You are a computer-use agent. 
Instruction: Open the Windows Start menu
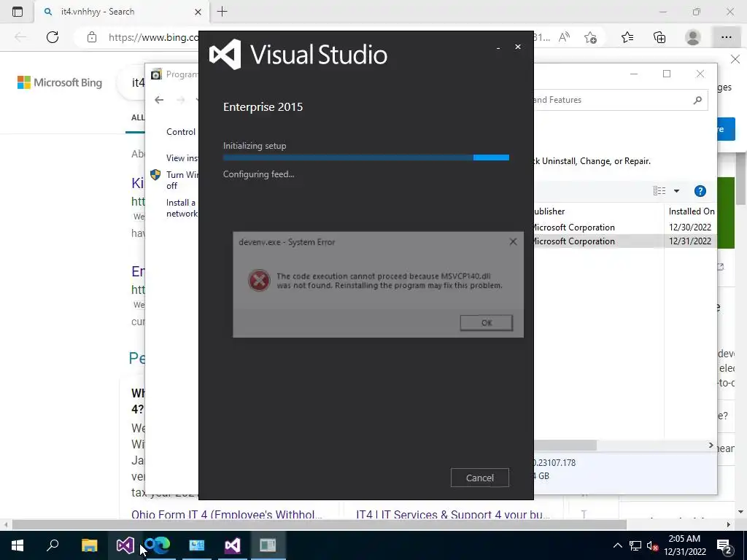pos(18,545)
